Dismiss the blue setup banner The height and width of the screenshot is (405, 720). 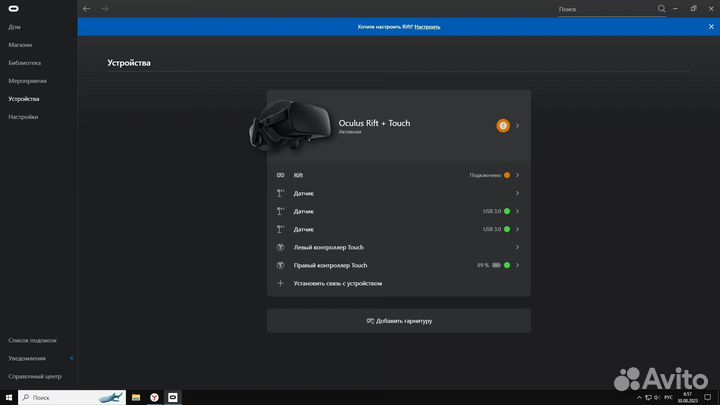click(711, 27)
